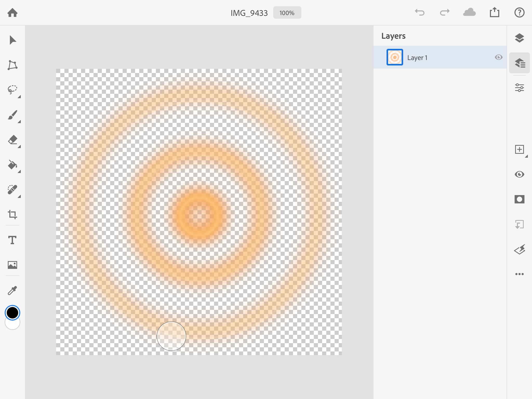Open the more layer actions menu
Viewport: 532px width, 399px height.
[519, 274]
